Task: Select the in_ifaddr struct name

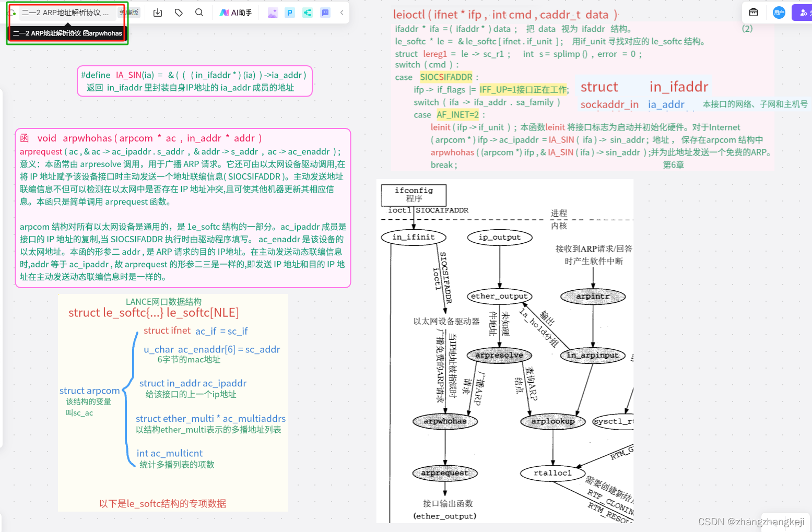Action: [679, 87]
